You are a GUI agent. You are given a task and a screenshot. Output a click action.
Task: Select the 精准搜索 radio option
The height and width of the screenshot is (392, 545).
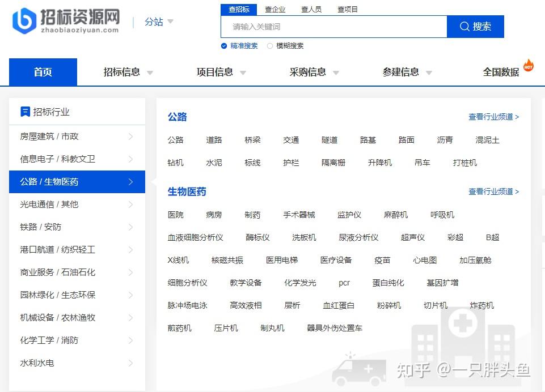(x=224, y=46)
